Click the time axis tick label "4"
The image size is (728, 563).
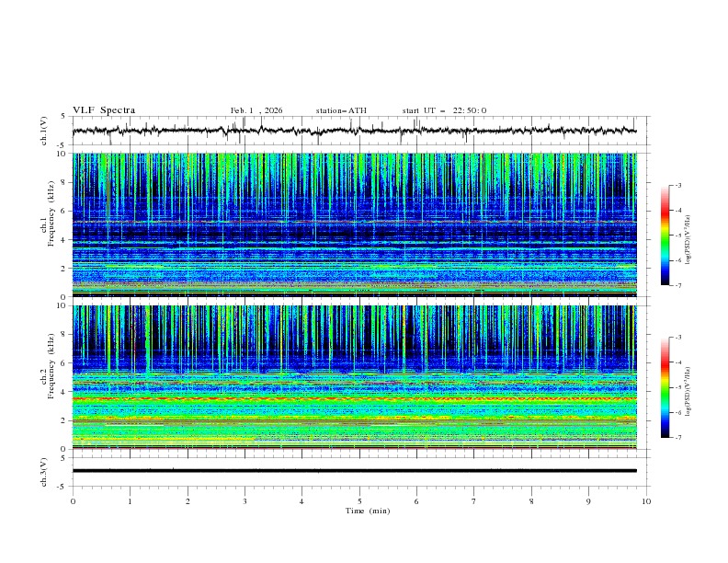[x=301, y=501]
